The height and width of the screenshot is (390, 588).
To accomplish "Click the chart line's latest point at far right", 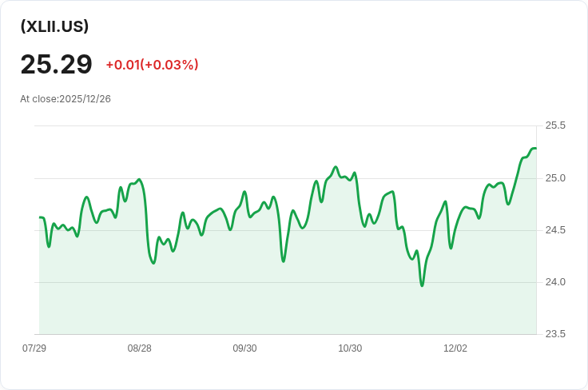I will 535,149.
